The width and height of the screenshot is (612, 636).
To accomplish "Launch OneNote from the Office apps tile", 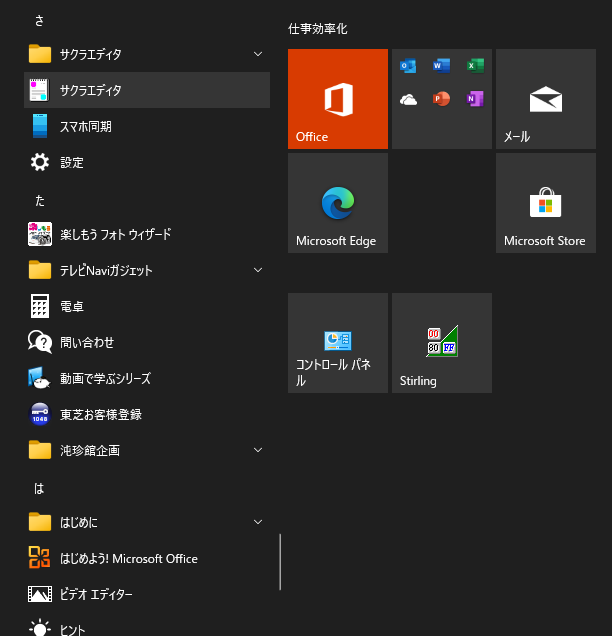I will pos(475,99).
